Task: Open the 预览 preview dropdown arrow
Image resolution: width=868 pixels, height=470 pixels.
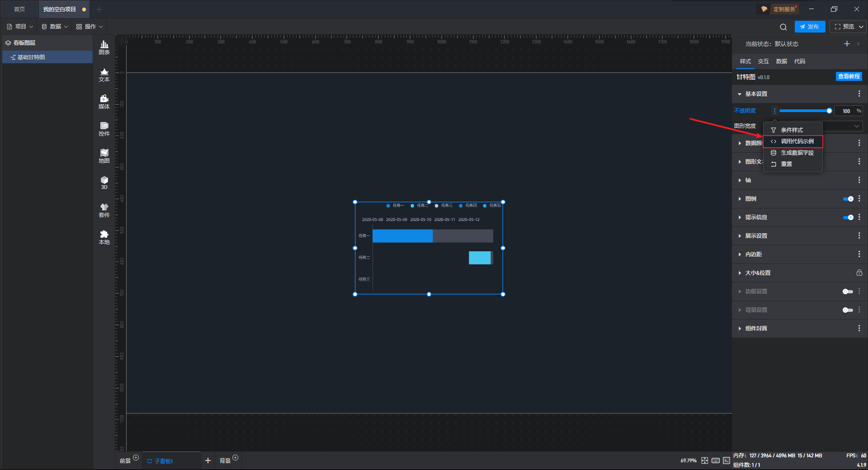Action: click(861, 27)
